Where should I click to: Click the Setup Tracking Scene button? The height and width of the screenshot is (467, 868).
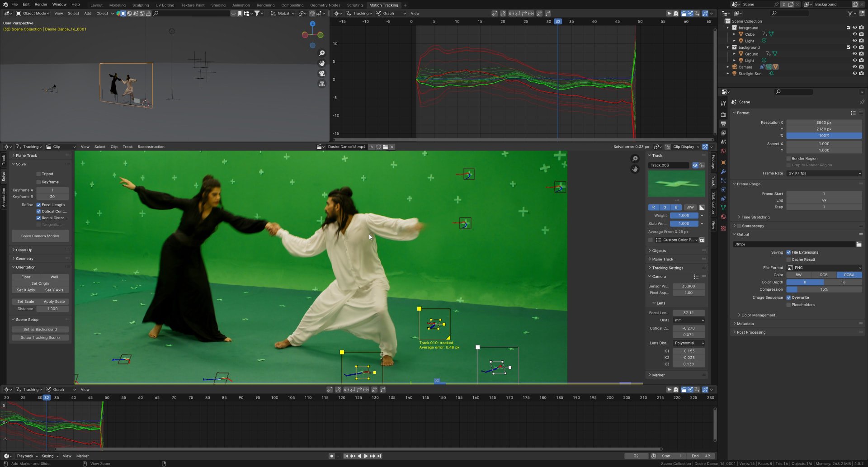[40, 338]
